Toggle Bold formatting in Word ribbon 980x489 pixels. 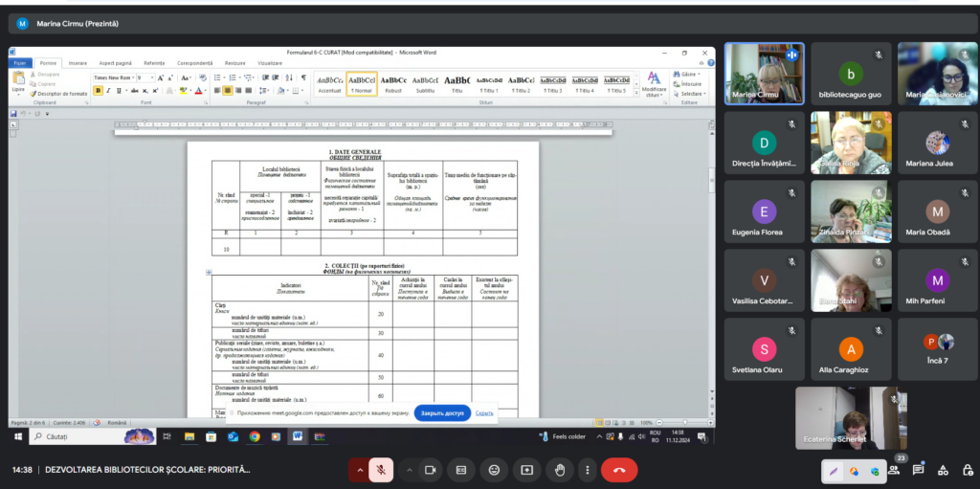point(99,91)
